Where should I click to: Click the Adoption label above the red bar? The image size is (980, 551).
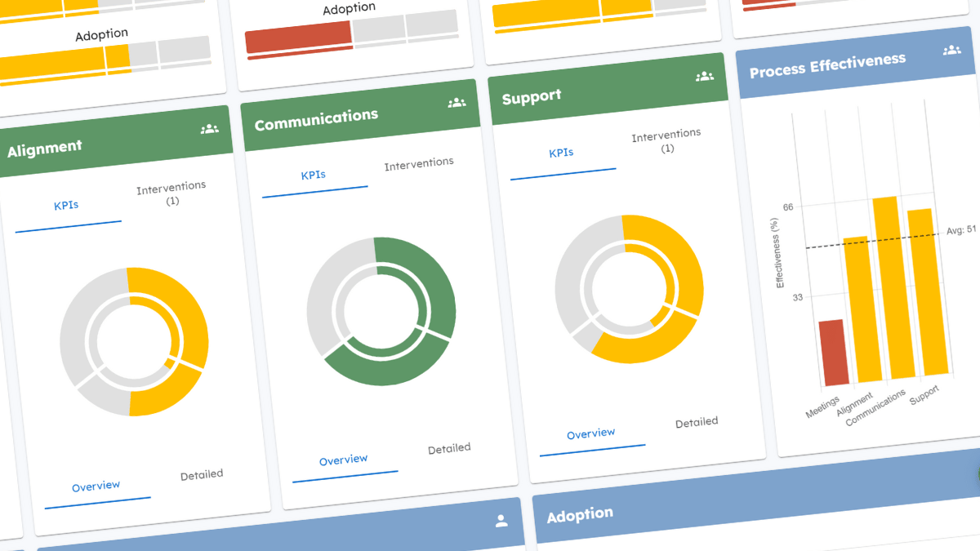350,9
